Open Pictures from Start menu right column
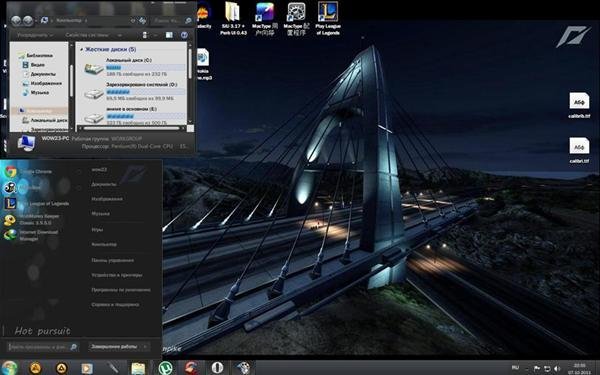The height and width of the screenshot is (375, 600). click(107, 199)
